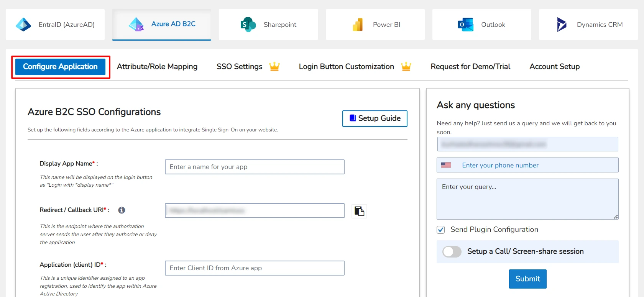Image resolution: width=644 pixels, height=297 pixels.
Task: Click the Redirect / Callback URI field
Action: pyautogui.click(x=255, y=210)
